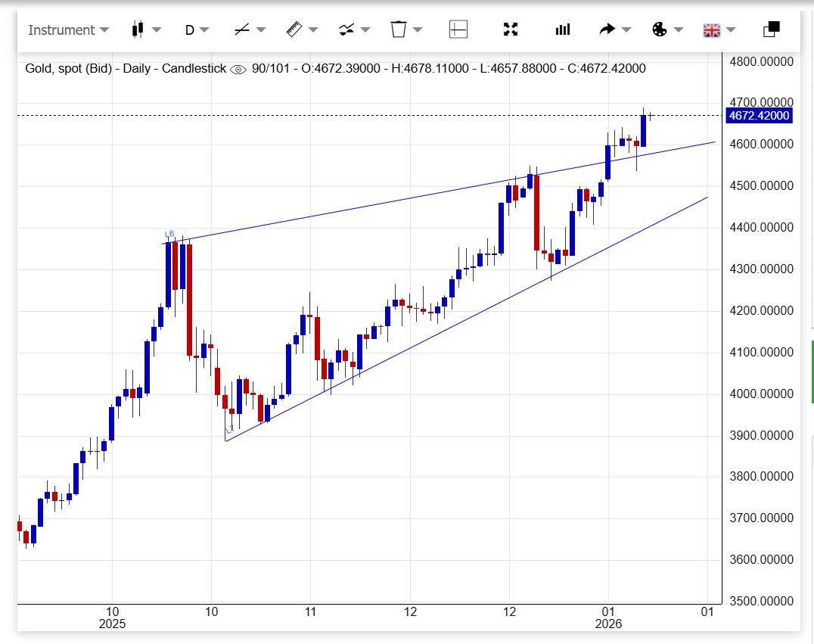Click the candlestick chart type icon
Screen dimensions: 814x644
(138, 30)
